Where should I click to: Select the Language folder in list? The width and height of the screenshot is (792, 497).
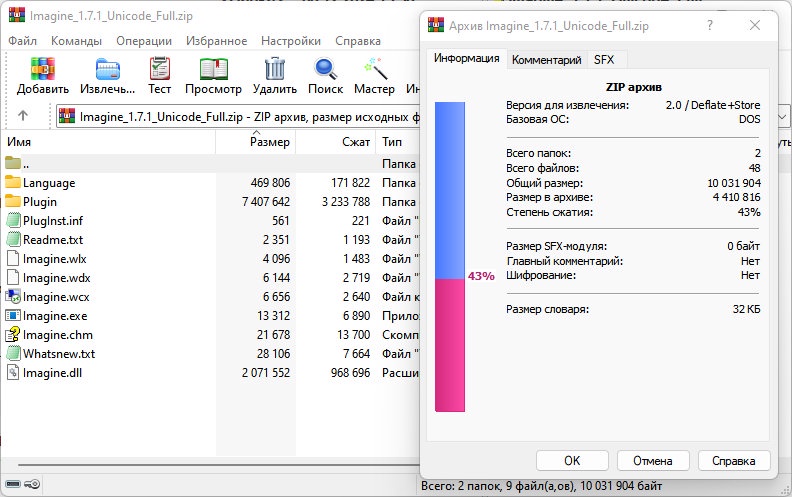[48, 183]
